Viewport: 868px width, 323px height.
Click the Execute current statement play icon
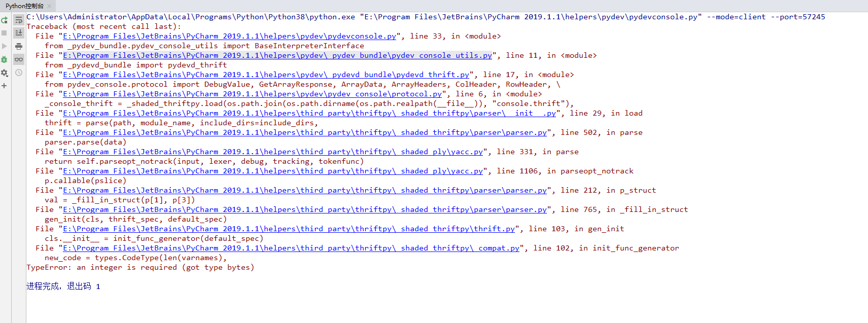pyautogui.click(x=4, y=46)
